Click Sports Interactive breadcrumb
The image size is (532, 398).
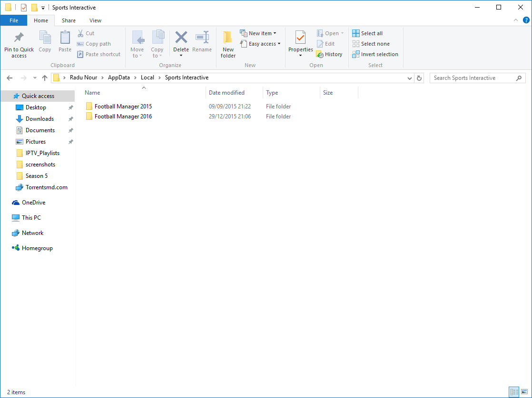[187, 78]
